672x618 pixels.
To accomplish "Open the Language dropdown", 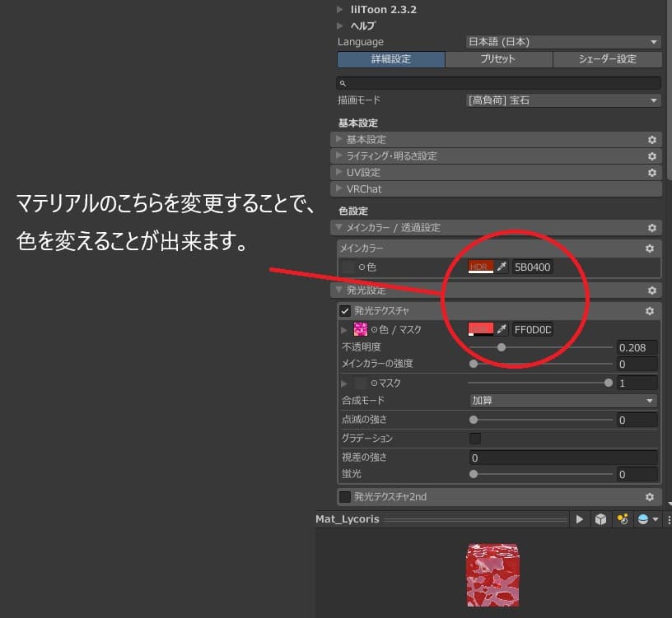I will click(562, 41).
